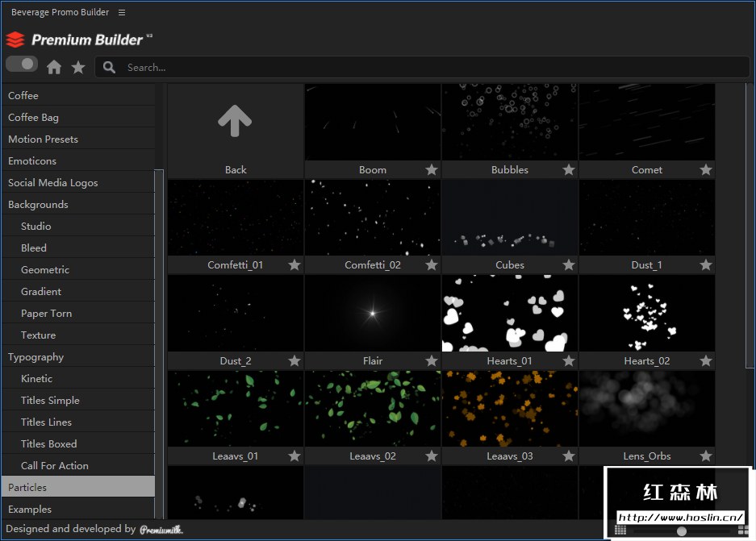The width and height of the screenshot is (756, 541).
Task: Star the Dust_1 preset
Action: (x=706, y=264)
